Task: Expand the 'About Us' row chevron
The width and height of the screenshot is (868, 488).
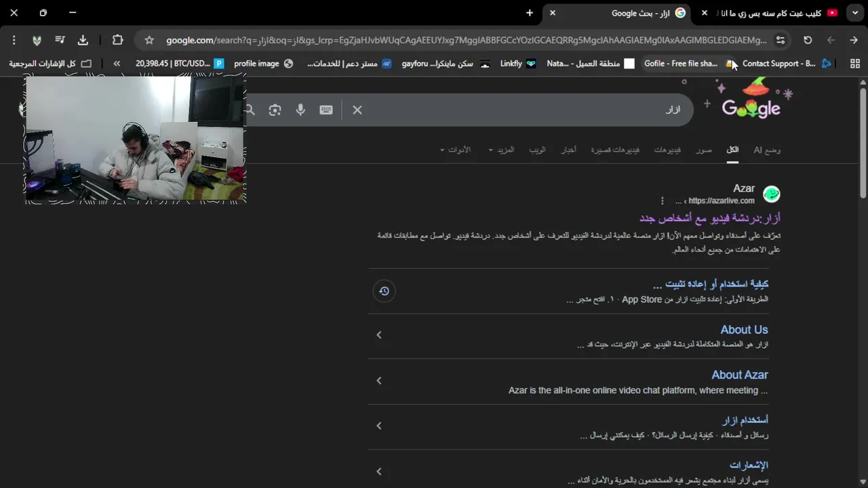Action: point(379,335)
